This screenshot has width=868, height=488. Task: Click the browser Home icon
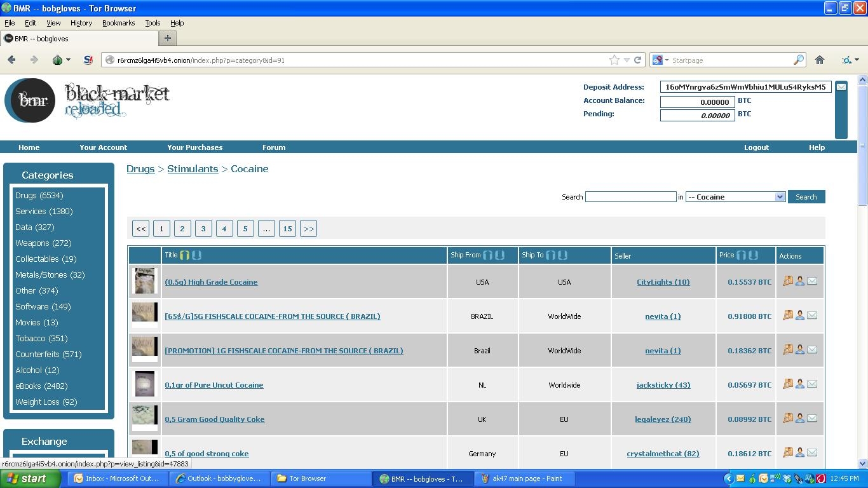pyautogui.click(x=820, y=60)
